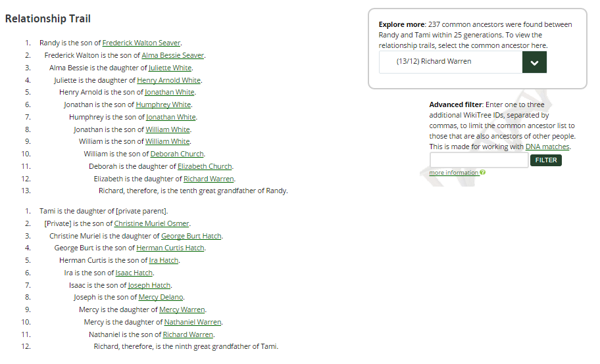Click the 'Explore more' bold label
This screenshot has height=364, width=600.
pos(402,24)
